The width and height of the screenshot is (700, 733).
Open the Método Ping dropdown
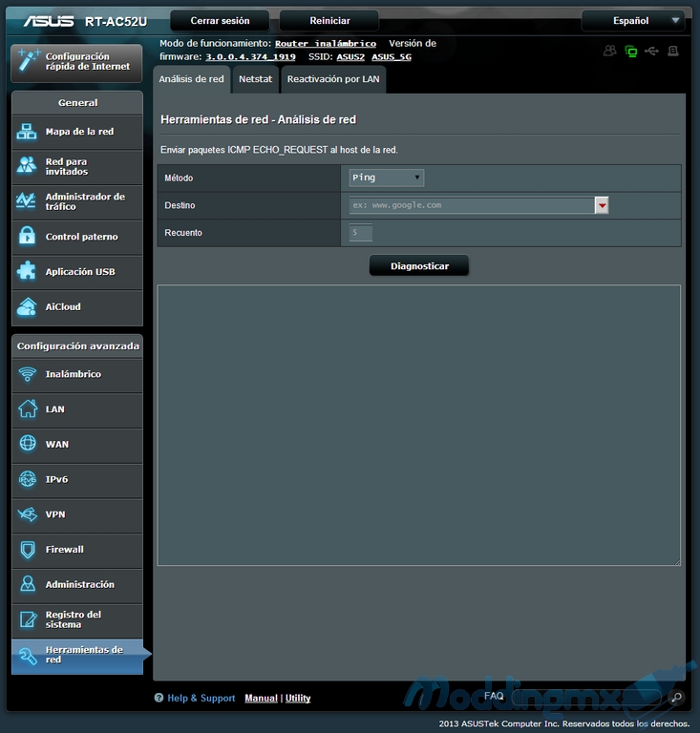tap(386, 178)
